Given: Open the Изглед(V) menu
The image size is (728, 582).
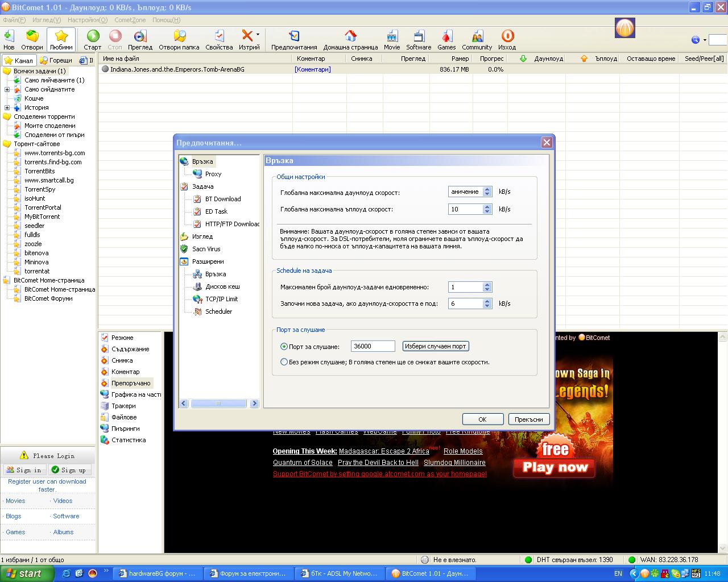Looking at the screenshot, I should click(47, 20).
